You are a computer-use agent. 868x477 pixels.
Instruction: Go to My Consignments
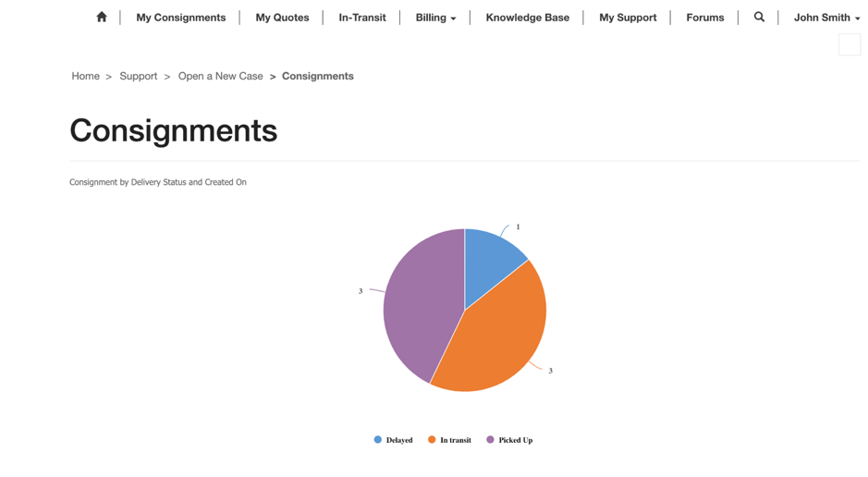click(x=180, y=18)
